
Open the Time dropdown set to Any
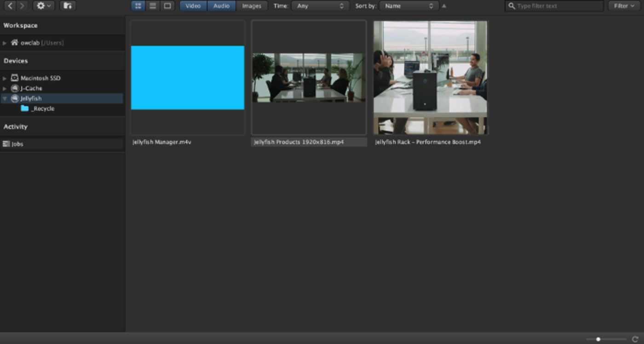[320, 6]
